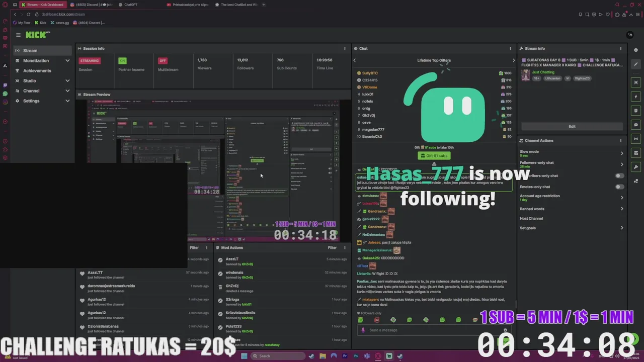The image size is (644, 362).
Task: Open the My Flow bookmark
Action: point(22,23)
